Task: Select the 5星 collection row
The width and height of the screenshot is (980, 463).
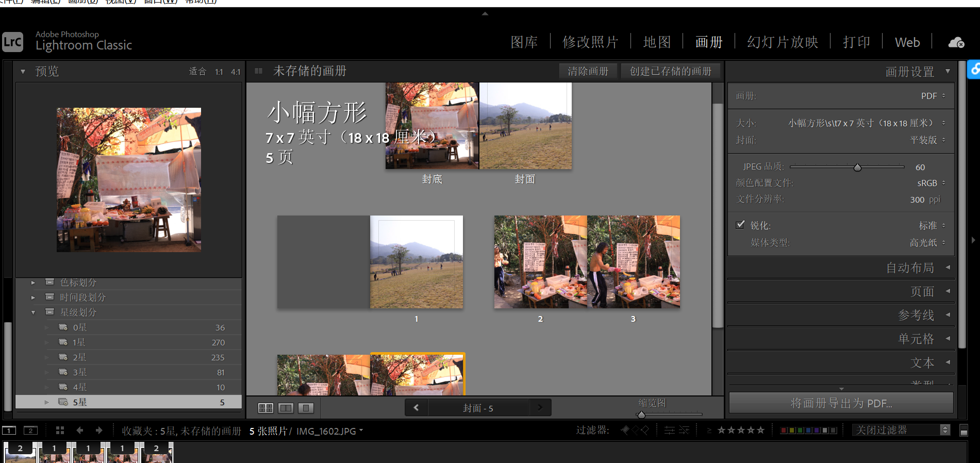Action: point(129,402)
